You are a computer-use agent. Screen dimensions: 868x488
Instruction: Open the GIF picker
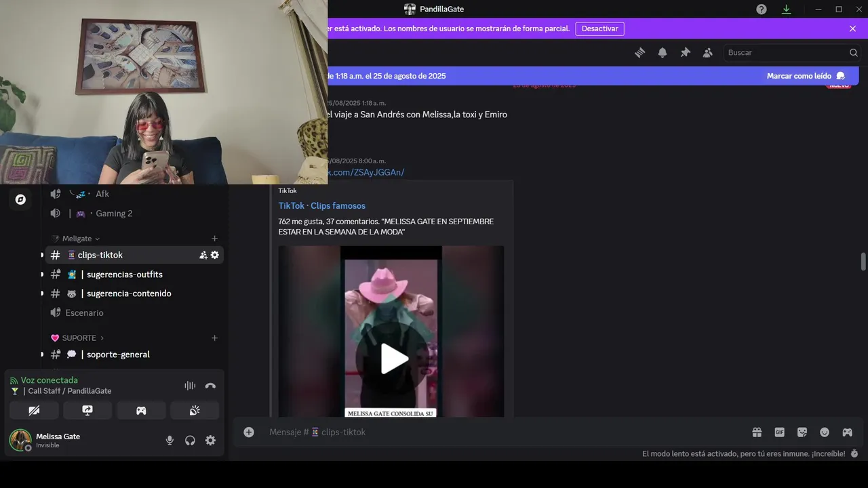[780, 432]
